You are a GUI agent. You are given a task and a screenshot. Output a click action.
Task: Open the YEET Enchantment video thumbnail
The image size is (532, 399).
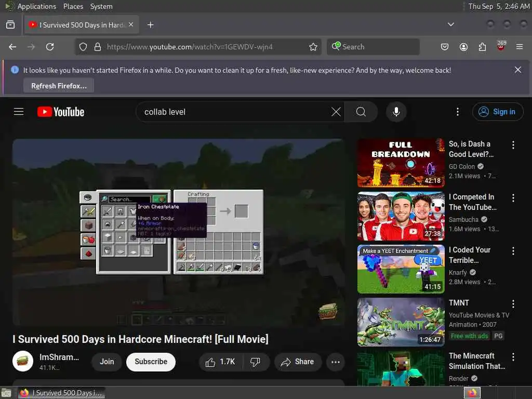401,269
